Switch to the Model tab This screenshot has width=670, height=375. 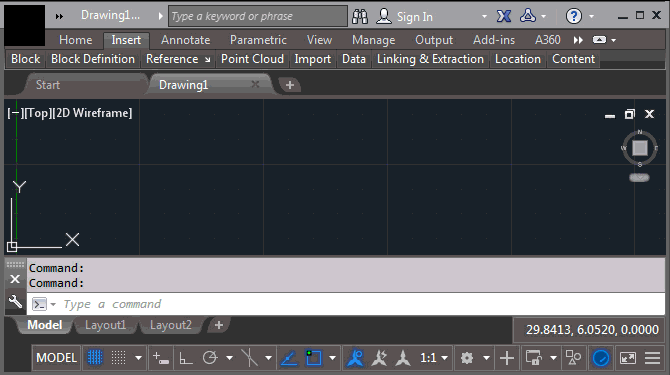(44, 325)
